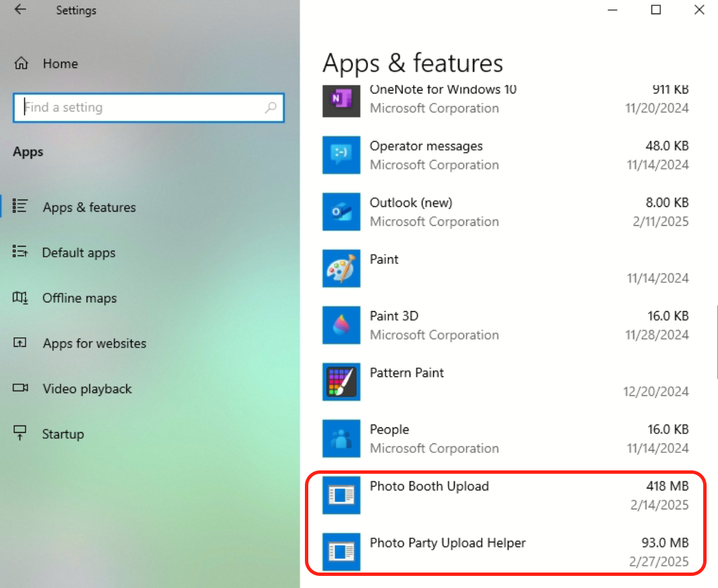This screenshot has width=718, height=588.
Task: Click the Offline maps icon
Action: (x=19, y=298)
